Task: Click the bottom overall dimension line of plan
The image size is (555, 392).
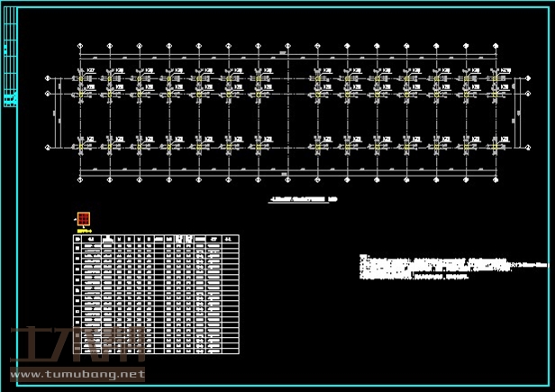Action: tap(287, 171)
